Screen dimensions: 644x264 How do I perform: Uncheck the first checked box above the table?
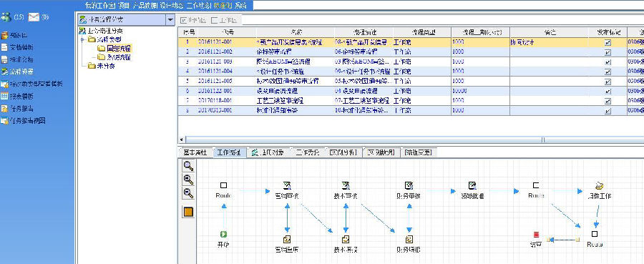(x=184, y=20)
